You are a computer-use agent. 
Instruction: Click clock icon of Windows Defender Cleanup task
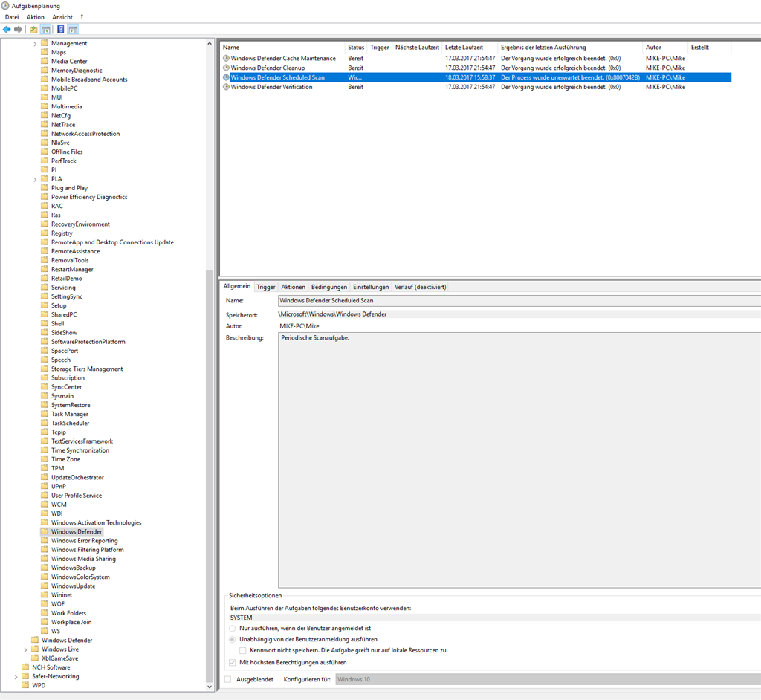point(226,68)
